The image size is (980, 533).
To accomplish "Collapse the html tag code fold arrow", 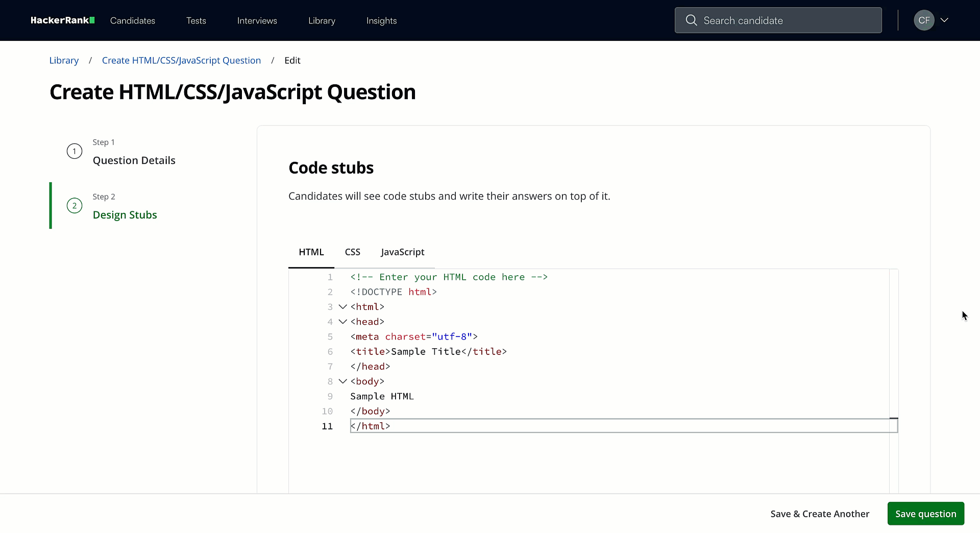I will (342, 307).
